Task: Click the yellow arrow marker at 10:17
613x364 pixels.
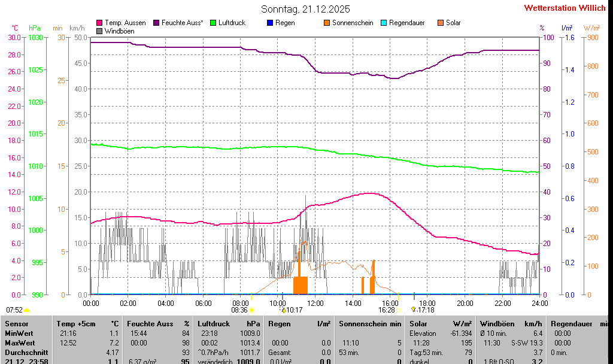Action: pos(284,310)
